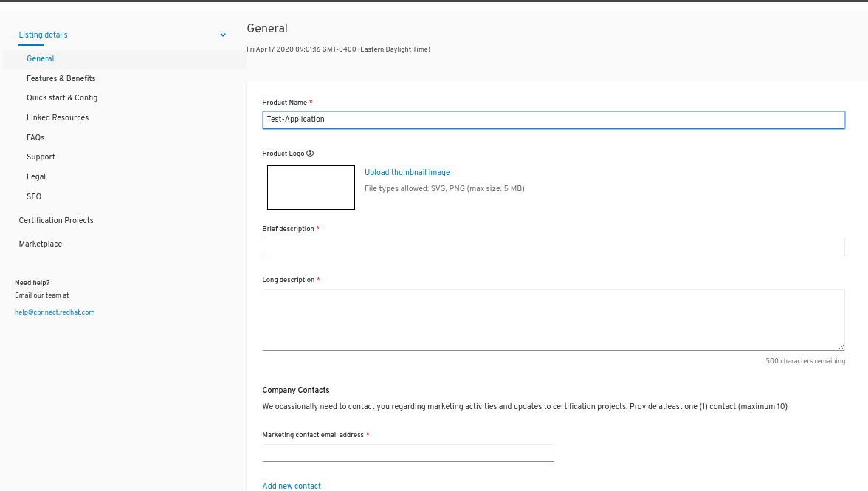This screenshot has width=868, height=491.
Task: Focus the Marketing contact email address field
Action: (x=409, y=453)
